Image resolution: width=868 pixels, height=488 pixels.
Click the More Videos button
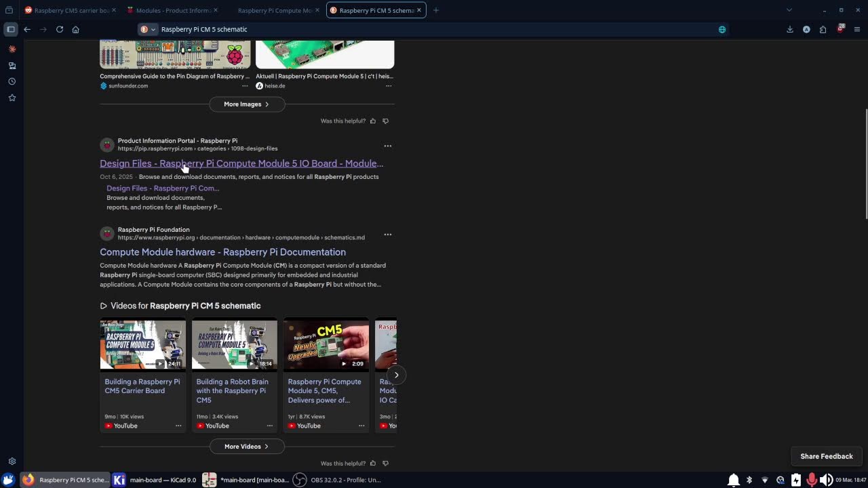tap(246, 447)
